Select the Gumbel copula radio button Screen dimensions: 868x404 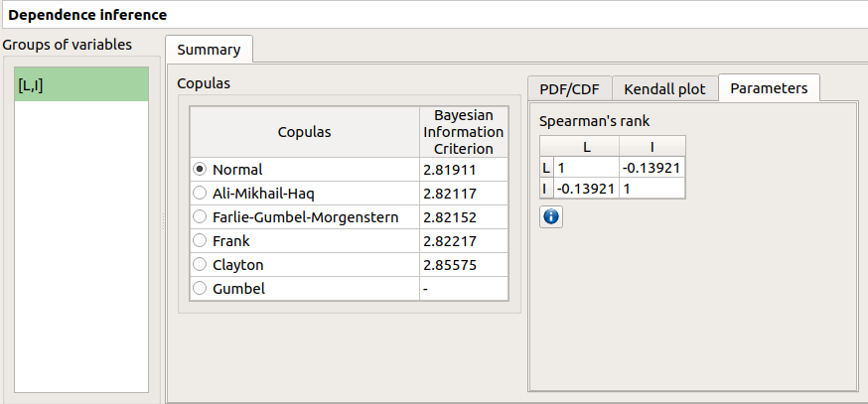tap(201, 289)
